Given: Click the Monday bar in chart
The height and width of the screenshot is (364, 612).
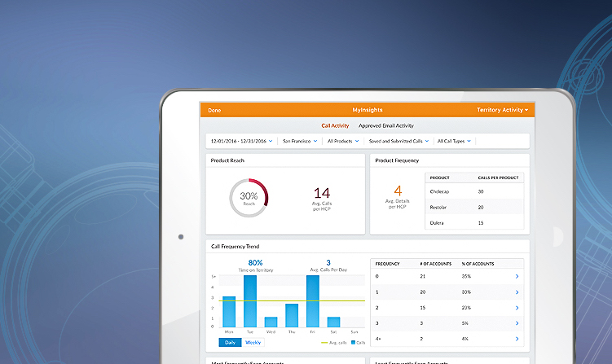Looking at the screenshot, I should coord(229,312).
